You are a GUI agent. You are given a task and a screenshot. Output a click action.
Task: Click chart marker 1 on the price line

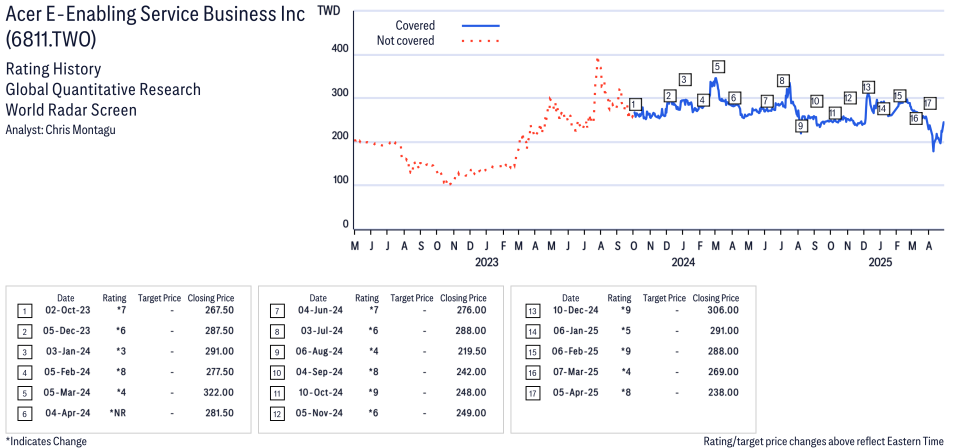(x=635, y=104)
